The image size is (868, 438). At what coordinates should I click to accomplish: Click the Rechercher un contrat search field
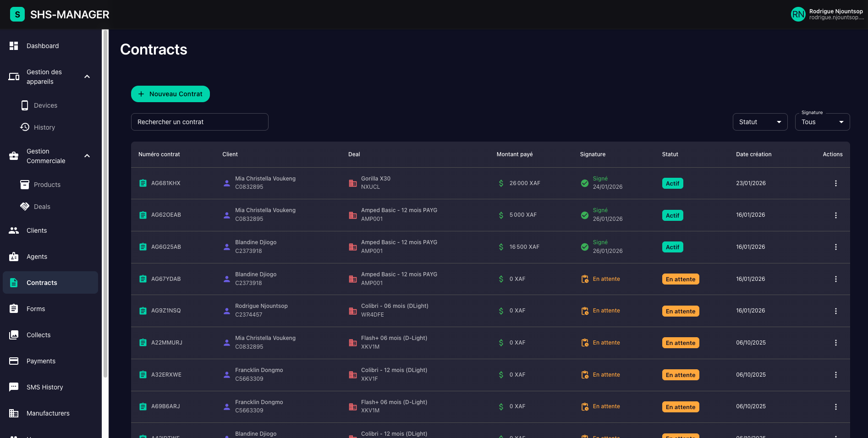199,122
